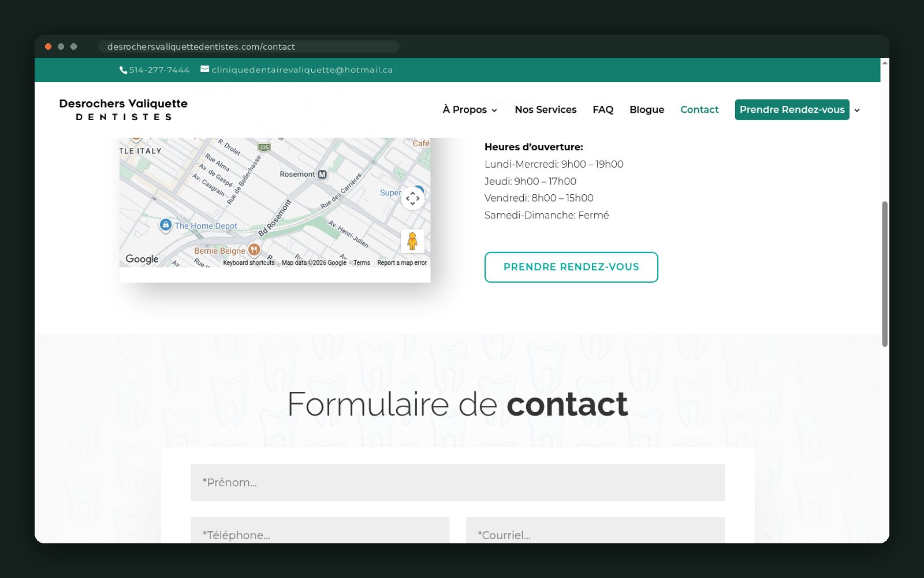The width and height of the screenshot is (924, 578).
Task: Click the Av. Casgrain street label
Action: click(x=208, y=184)
